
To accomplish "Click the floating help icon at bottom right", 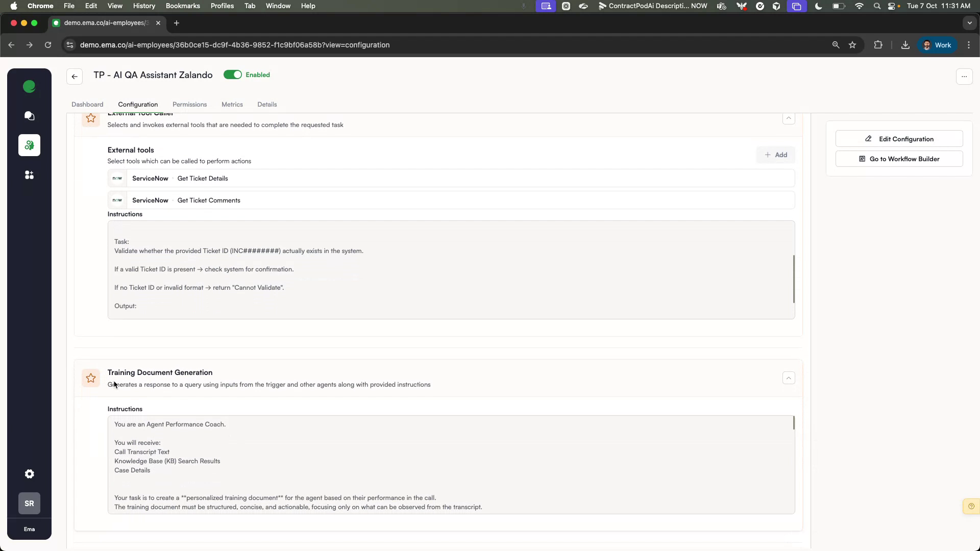I will pyautogui.click(x=971, y=507).
